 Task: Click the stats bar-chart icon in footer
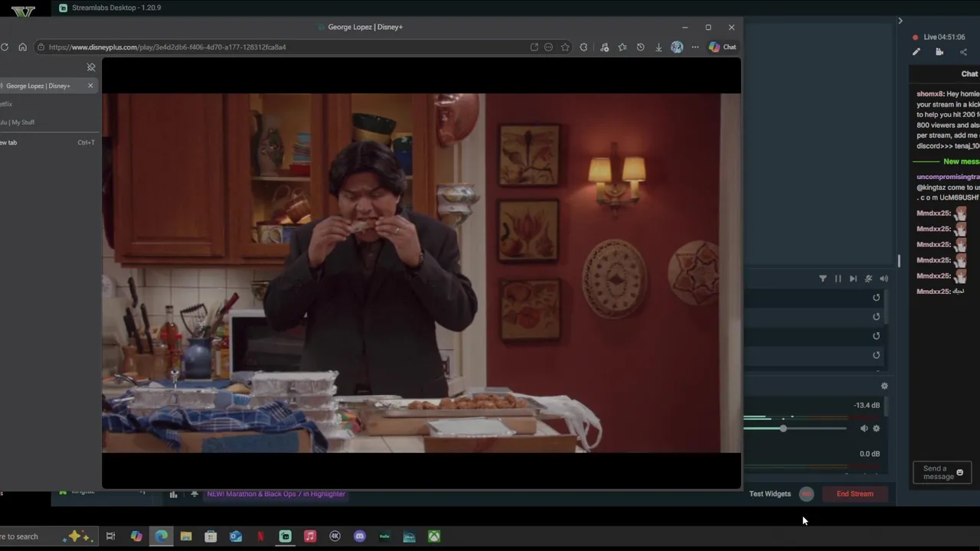point(173,494)
